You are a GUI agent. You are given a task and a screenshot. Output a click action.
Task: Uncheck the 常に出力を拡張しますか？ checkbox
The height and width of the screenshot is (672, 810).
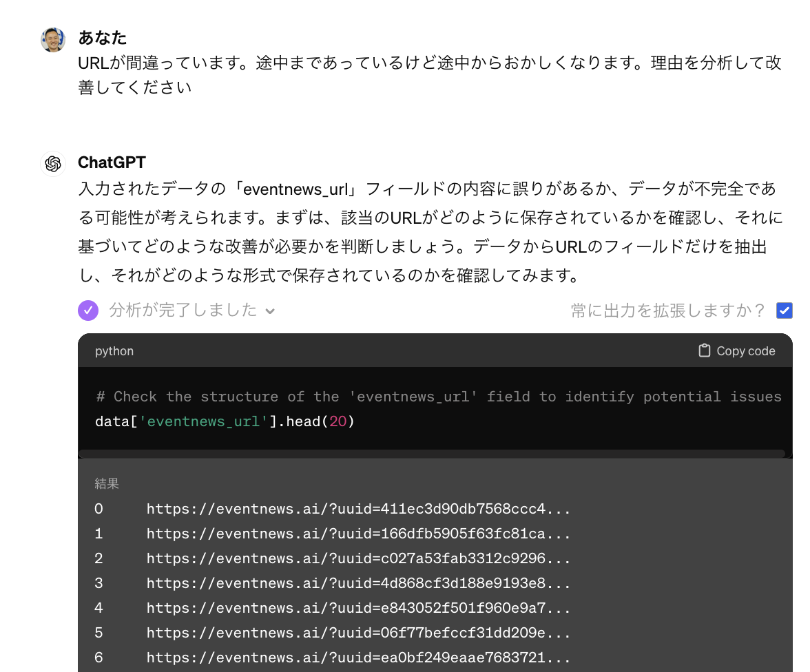click(x=784, y=311)
